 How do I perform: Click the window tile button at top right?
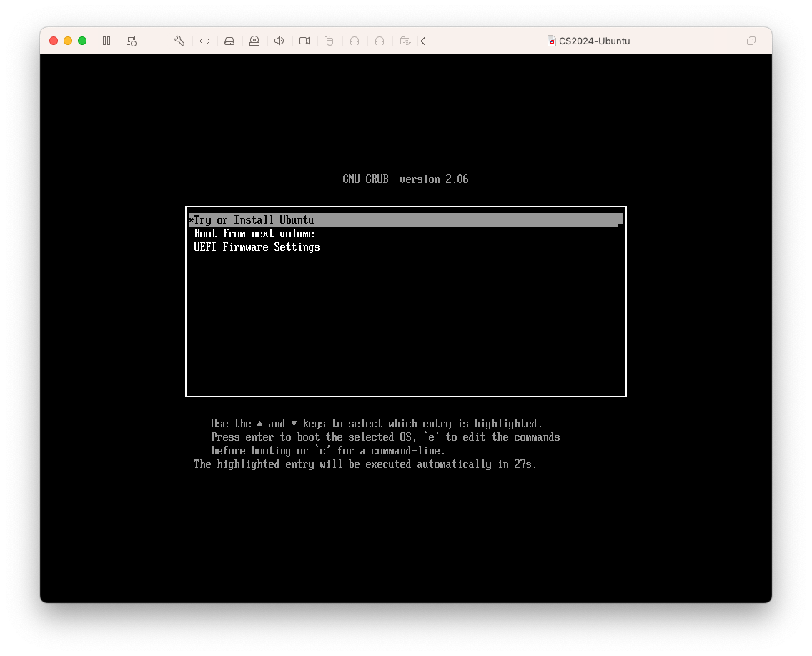coord(751,41)
